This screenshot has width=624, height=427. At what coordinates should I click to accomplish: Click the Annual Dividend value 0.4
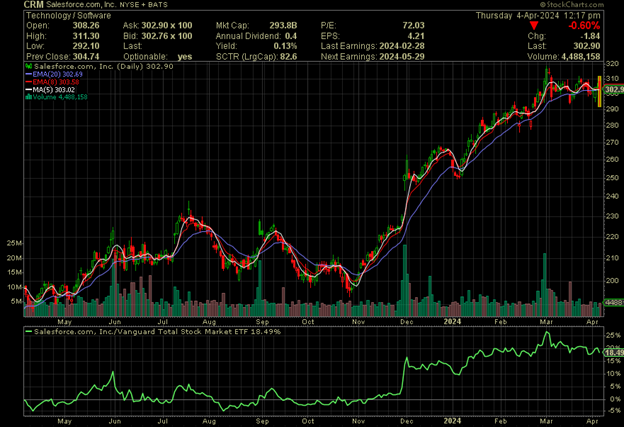pos(291,36)
